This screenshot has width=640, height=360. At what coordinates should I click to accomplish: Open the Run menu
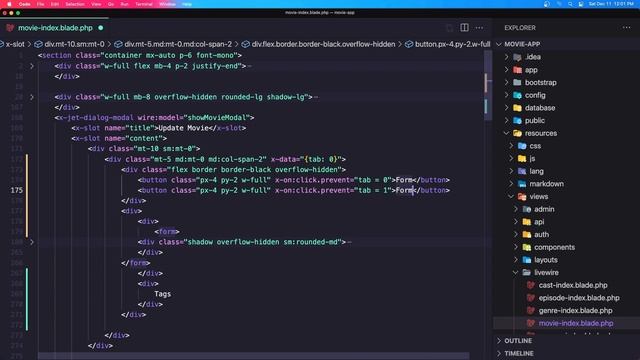tap(124, 4)
